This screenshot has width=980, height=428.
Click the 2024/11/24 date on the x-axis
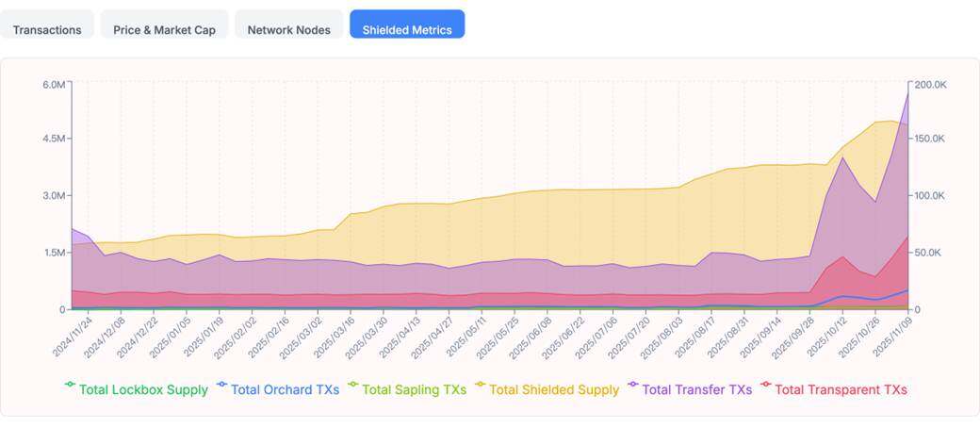point(74,337)
